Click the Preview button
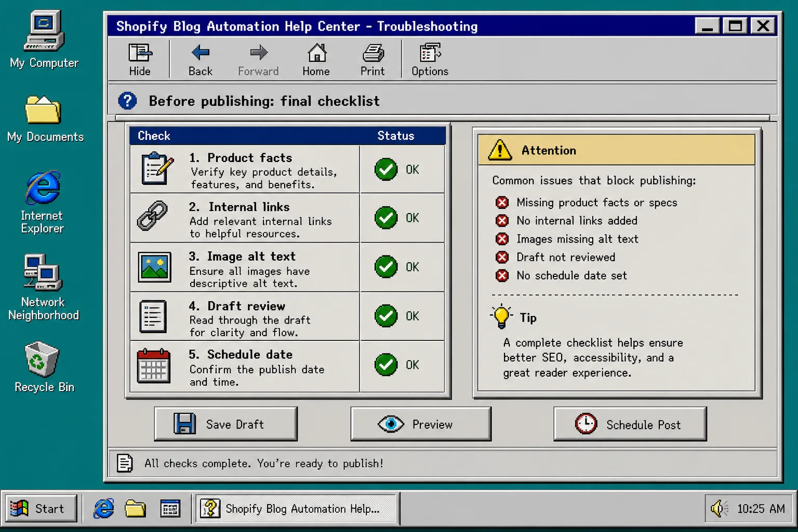The image size is (798, 532). pyautogui.click(x=421, y=424)
